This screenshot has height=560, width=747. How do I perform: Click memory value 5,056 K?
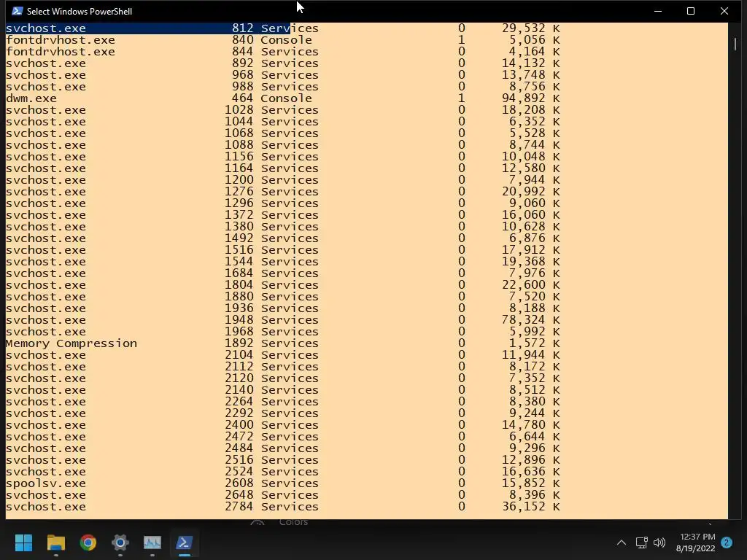[x=535, y=40]
